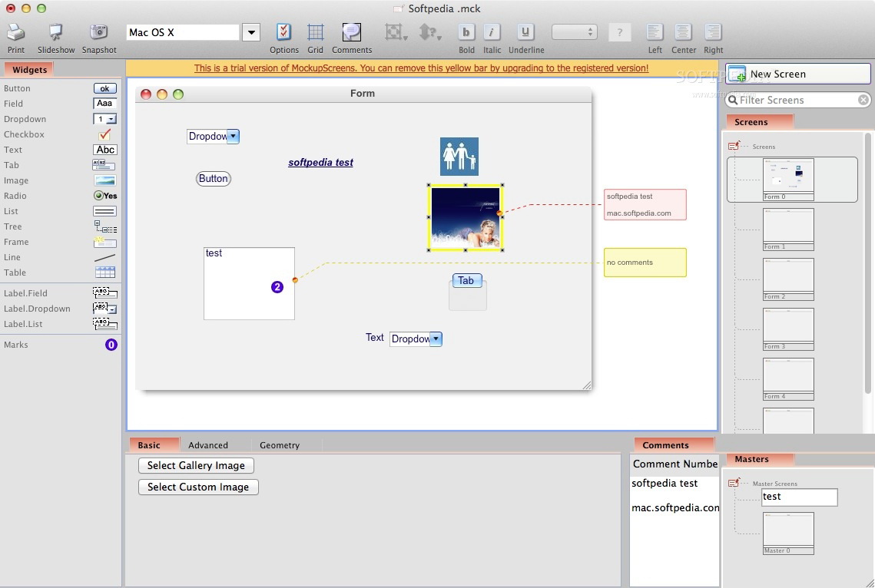Screen dimensions: 875x588
Task: Click the trial version upgrade link
Action: pyautogui.click(x=421, y=68)
